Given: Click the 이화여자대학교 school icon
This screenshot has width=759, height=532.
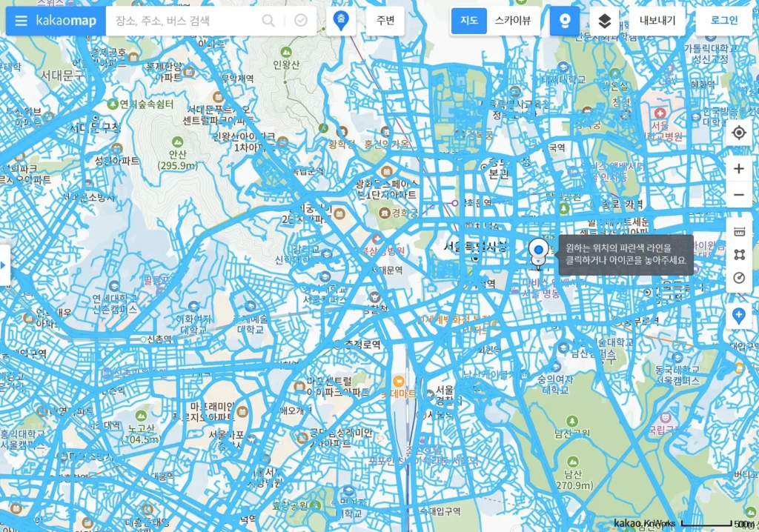Looking at the screenshot, I should pyautogui.click(x=194, y=307).
